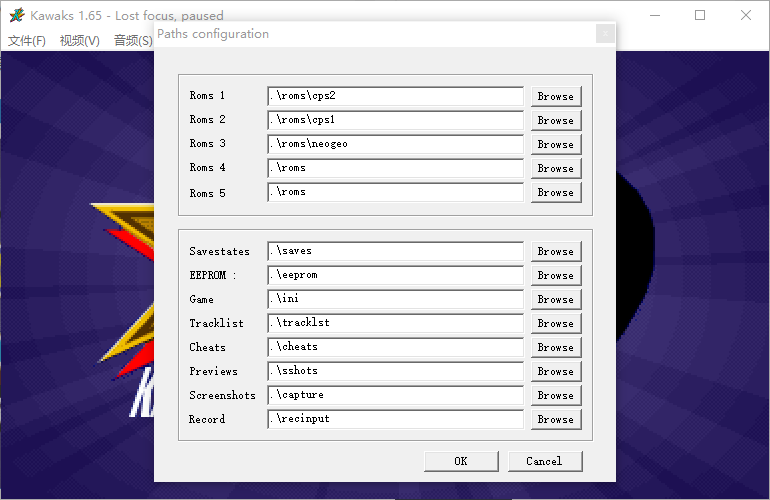Edit the Roms 5 path field
The height and width of the screenshot is (500, 770).
tap(395, 193)
